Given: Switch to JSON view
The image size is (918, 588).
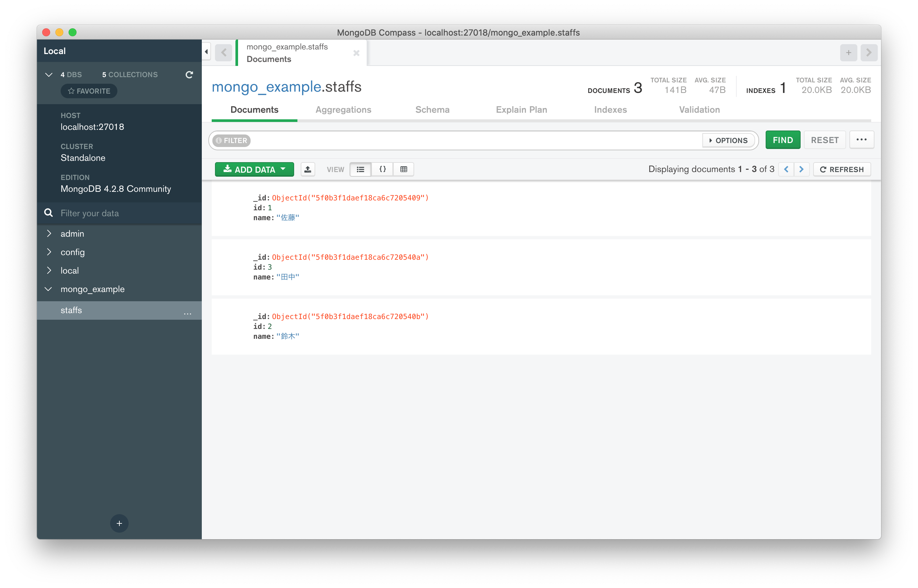Looking at the screenshot, I should (382, 169).
